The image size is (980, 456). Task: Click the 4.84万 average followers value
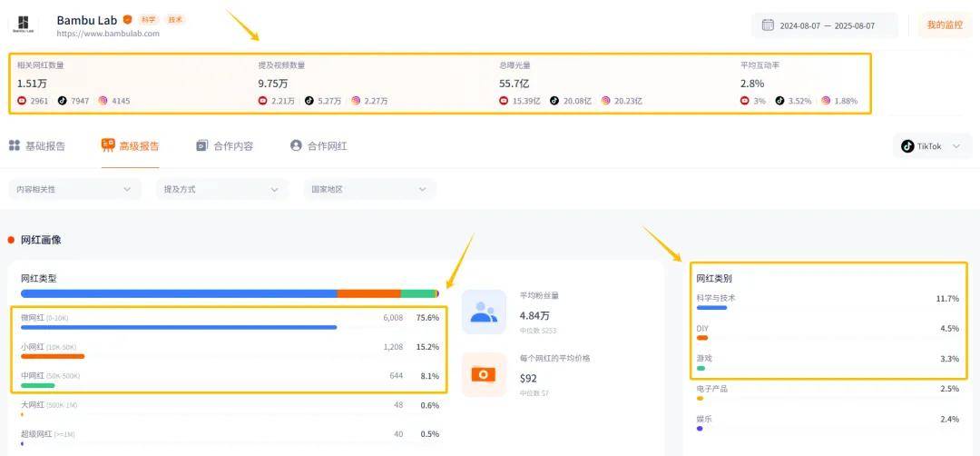coord(535,316)
